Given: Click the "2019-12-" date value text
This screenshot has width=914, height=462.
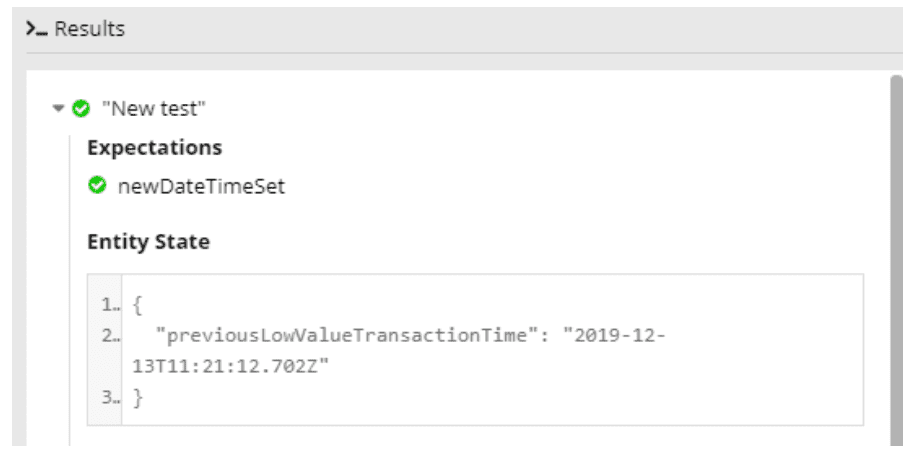Looking at the screenshot, I should point(614,336).
